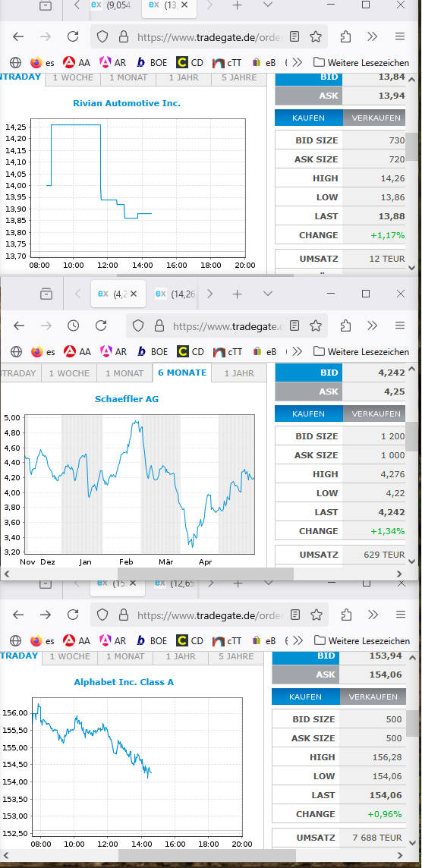The width and height of the screenshot is (422, 868).
Task: Open the AA bookmark in Rivian window
Action: click(x=77, y=62)
